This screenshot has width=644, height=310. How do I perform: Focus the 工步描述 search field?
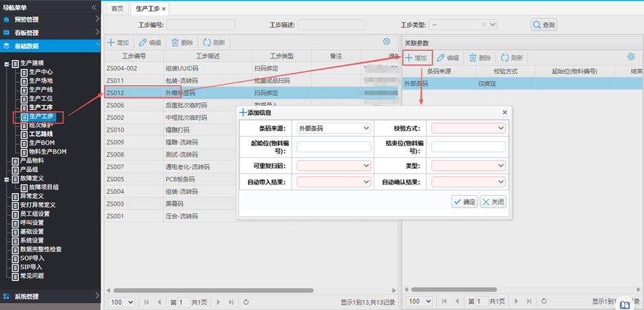[x=332, y=25]
